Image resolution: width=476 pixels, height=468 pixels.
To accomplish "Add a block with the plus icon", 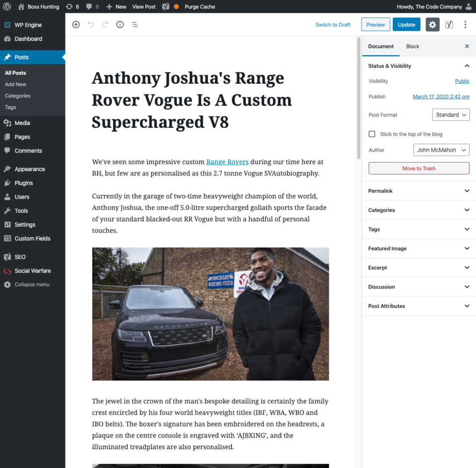I will pyautogui.click(x=76, y=25).
